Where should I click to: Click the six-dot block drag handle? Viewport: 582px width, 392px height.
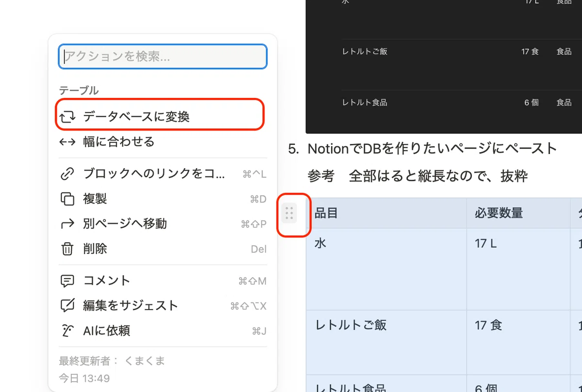(x=289, y=213)
